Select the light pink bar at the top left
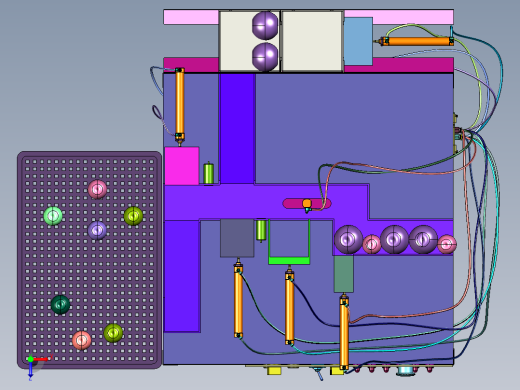Image resolution: width=520 pixels, height=390 pixels. pos(191,17)
